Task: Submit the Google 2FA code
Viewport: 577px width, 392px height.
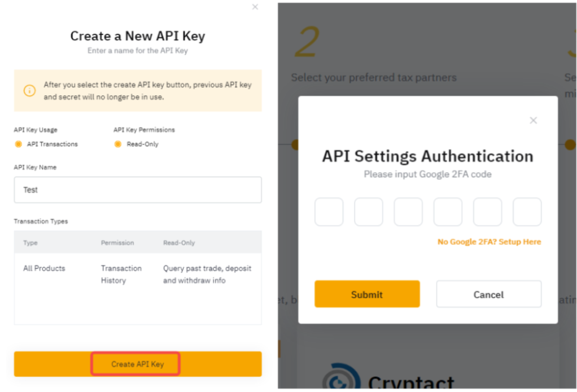Action: click(x=367, y=294)
